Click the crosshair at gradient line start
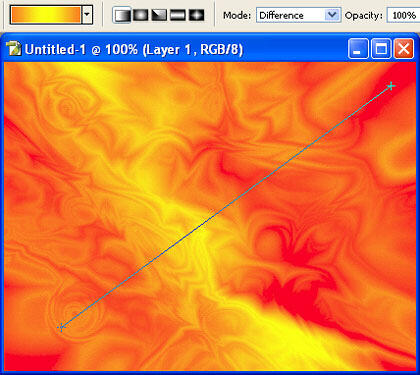 coord(61,327)
